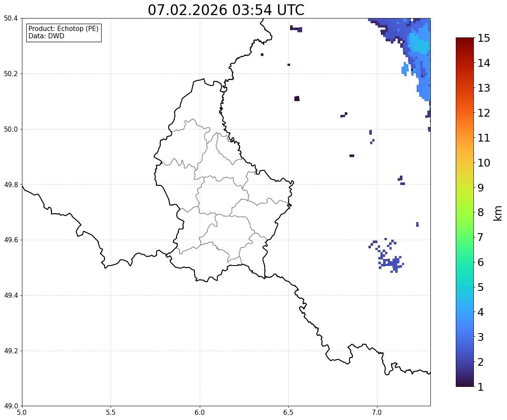The width and height of the screenshot is (507, 420).
Task: Click the colorbar tick label 14
Action: (484, 63)
